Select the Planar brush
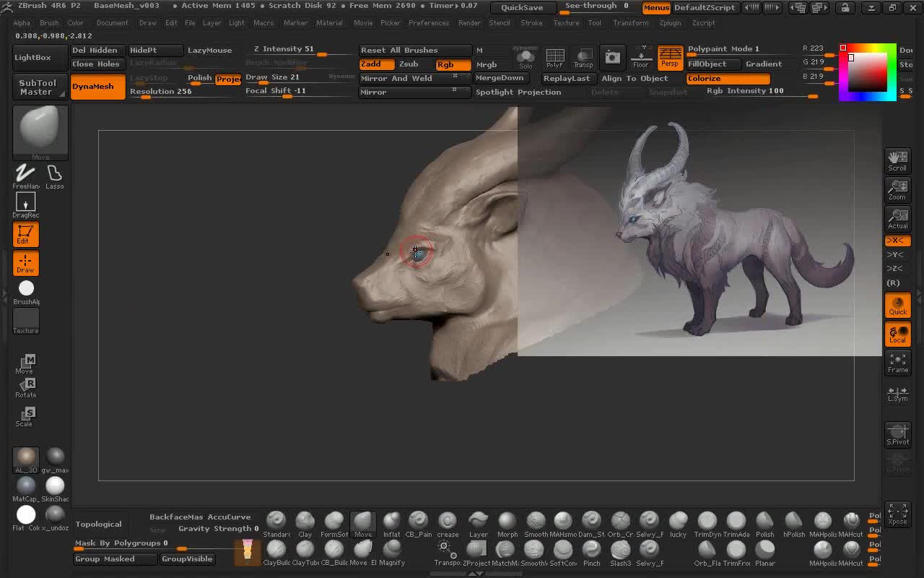924x578 pixels. point(765,553)
